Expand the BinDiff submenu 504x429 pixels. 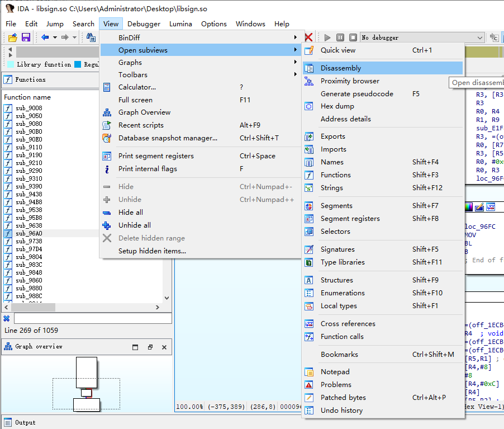[201, 37]
